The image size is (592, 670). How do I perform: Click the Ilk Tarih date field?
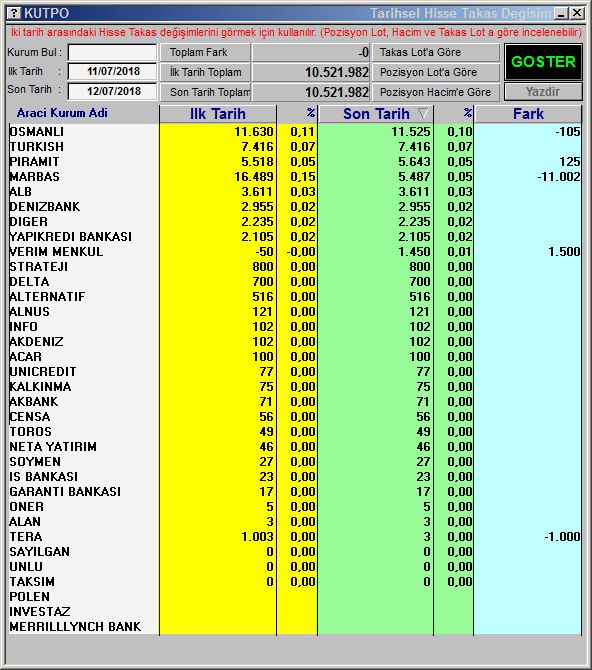tap(112, 71)
